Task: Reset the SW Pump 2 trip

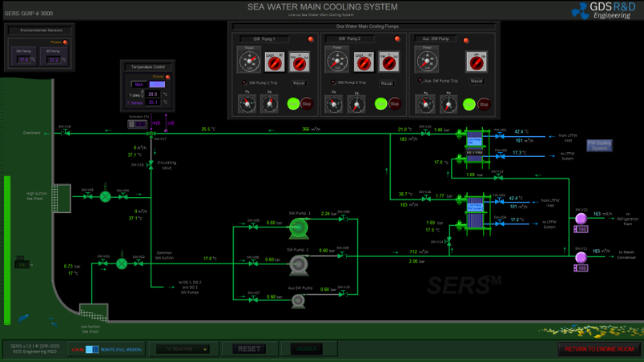Action: 387,83
